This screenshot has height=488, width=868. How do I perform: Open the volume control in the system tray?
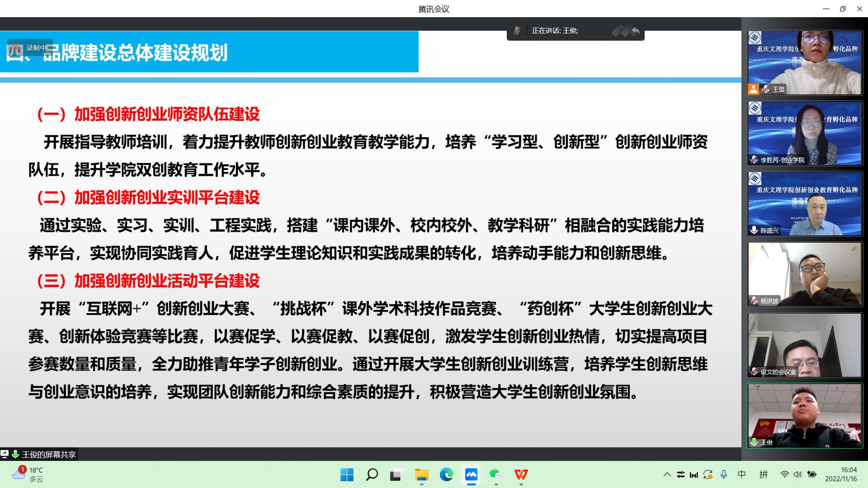tap(797, 474)
